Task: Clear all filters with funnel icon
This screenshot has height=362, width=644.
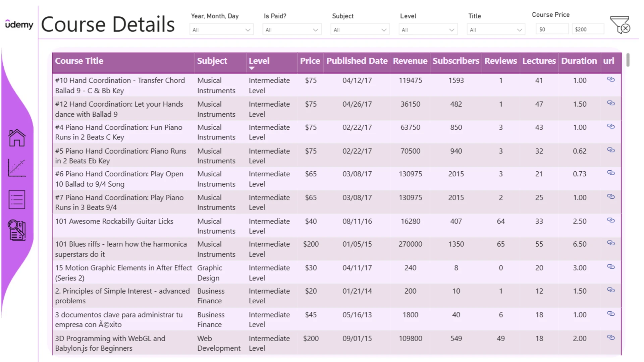Action: (x=620, y=25)
